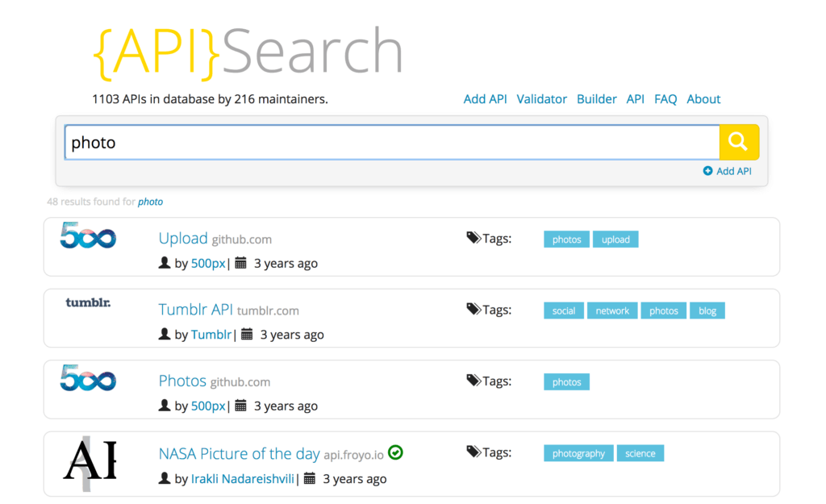This screenshot has width=826, height=504.
Task: Click the NASA result's API logo image
Action: pyautogui.click(x=88, y=461)
